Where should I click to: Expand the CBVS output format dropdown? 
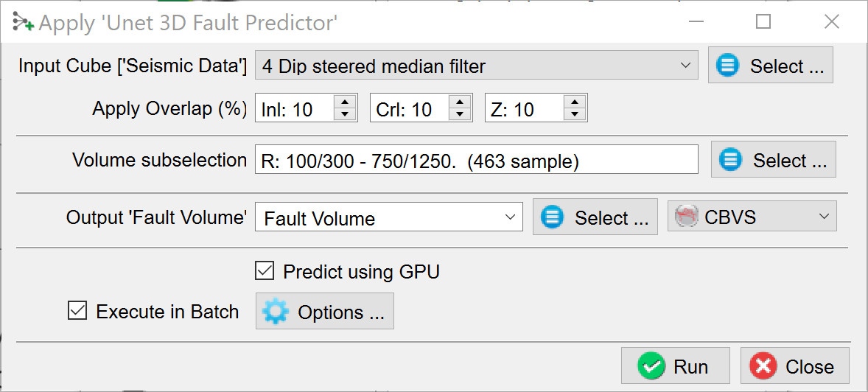click(822, 217)
